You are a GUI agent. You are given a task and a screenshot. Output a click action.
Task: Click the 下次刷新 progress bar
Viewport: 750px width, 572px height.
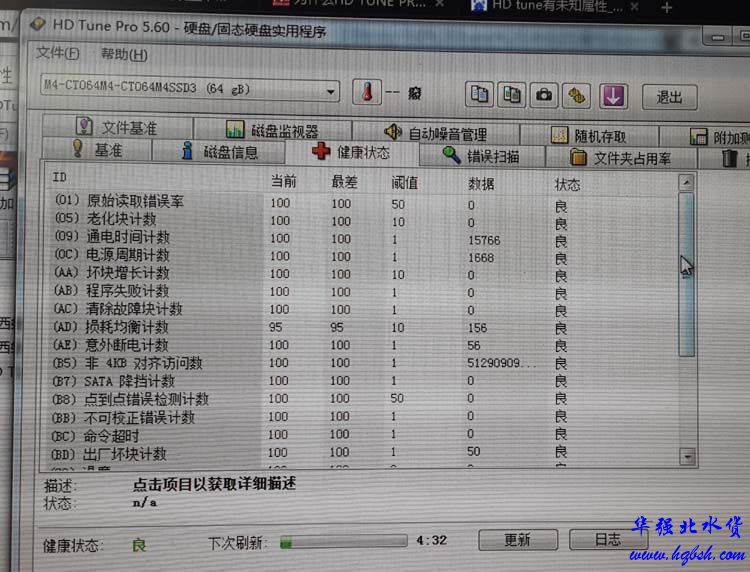(x=343, y=542)
